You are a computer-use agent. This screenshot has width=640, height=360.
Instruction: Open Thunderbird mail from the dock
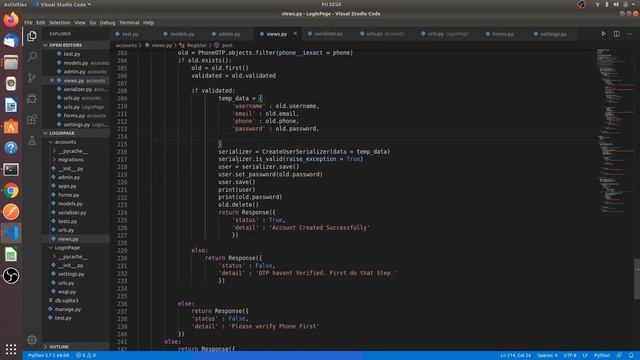11,41
